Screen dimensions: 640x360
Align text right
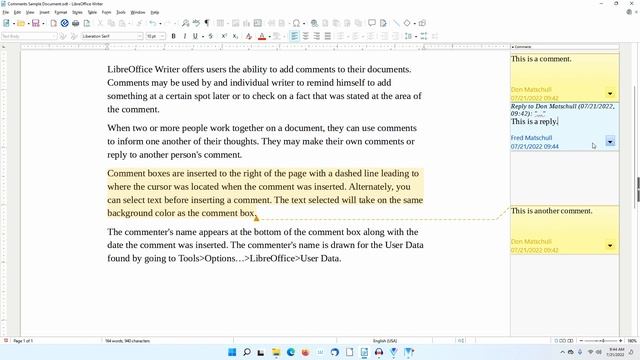pyautogui.click(x=316, y=36)
